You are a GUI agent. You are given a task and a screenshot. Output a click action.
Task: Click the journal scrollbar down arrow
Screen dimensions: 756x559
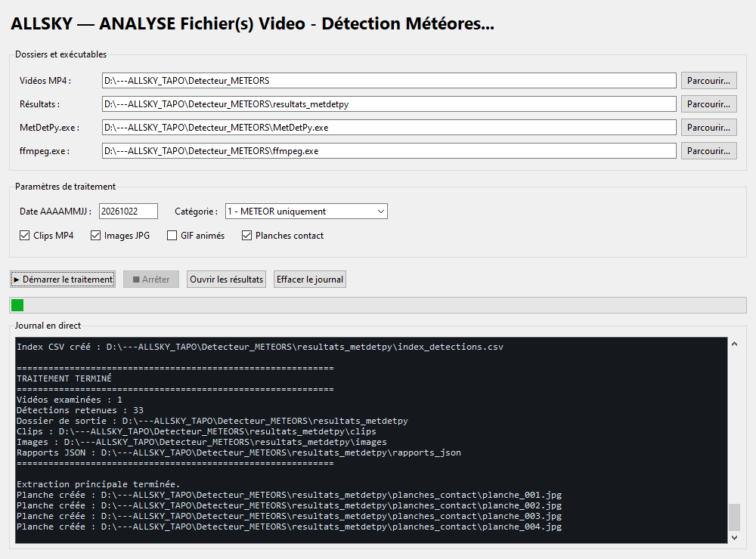[x=734, y=537]
